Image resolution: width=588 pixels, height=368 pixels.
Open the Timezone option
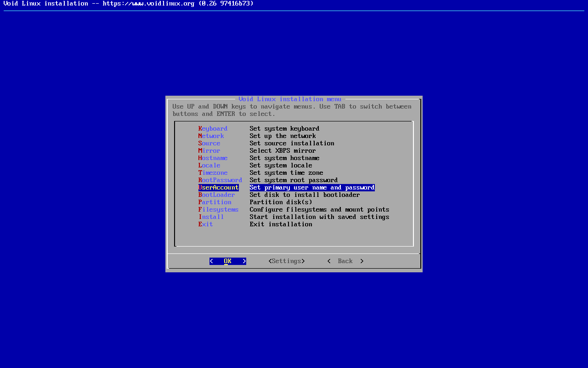click(213, 173)
